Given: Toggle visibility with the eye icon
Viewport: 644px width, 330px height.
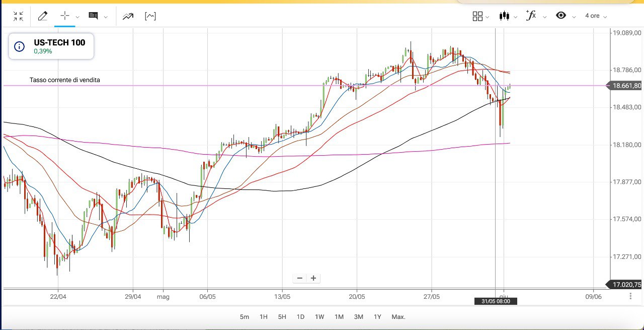Looking at the screenshot, I should coord(561,16).
